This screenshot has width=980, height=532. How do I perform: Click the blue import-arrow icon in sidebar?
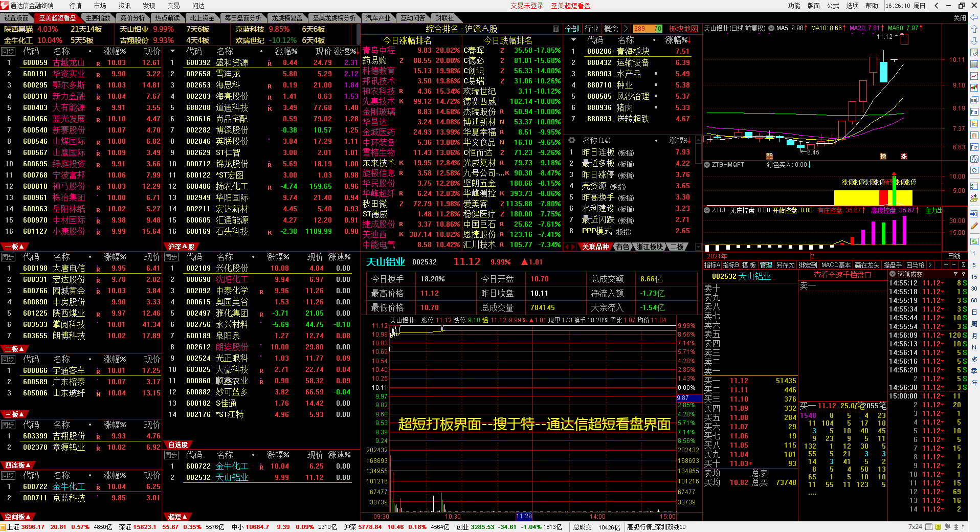click(974, 214)
